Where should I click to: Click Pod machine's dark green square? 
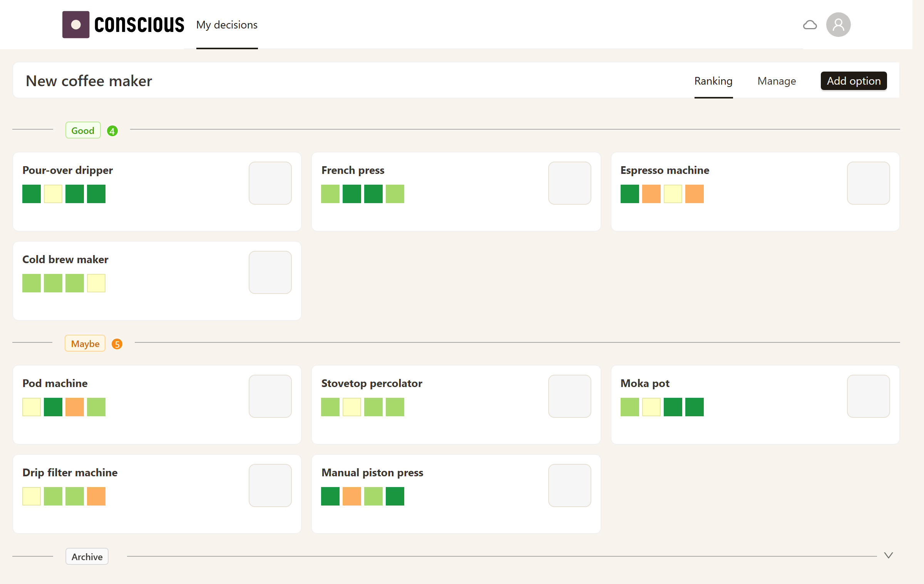53,407
